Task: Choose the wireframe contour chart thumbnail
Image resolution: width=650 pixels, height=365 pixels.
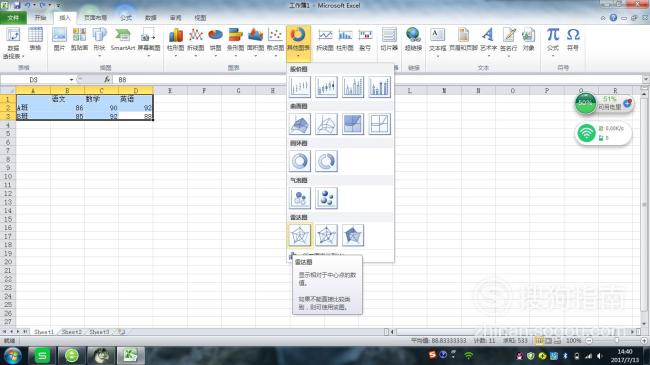Action: tap(380, 124)
